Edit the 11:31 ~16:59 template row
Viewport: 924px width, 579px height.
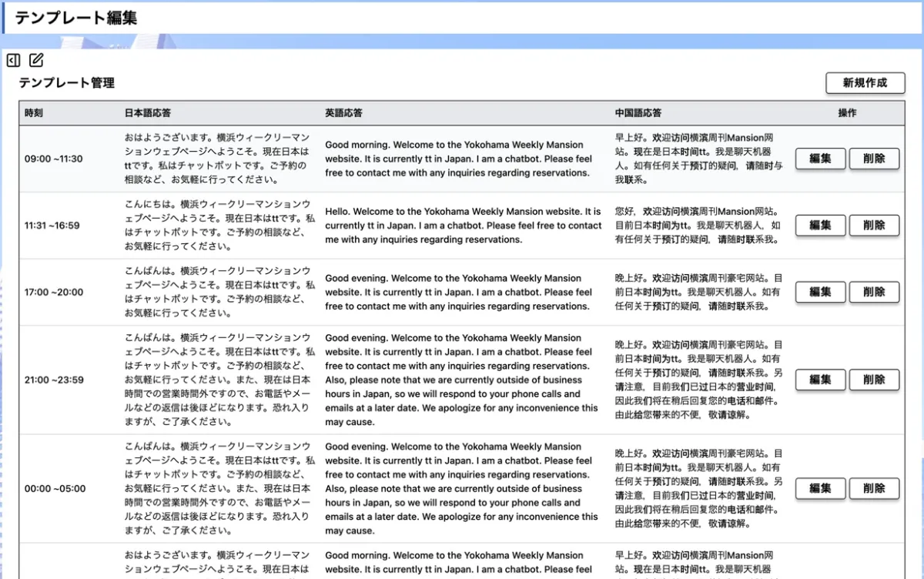click(x=820, y=226)
